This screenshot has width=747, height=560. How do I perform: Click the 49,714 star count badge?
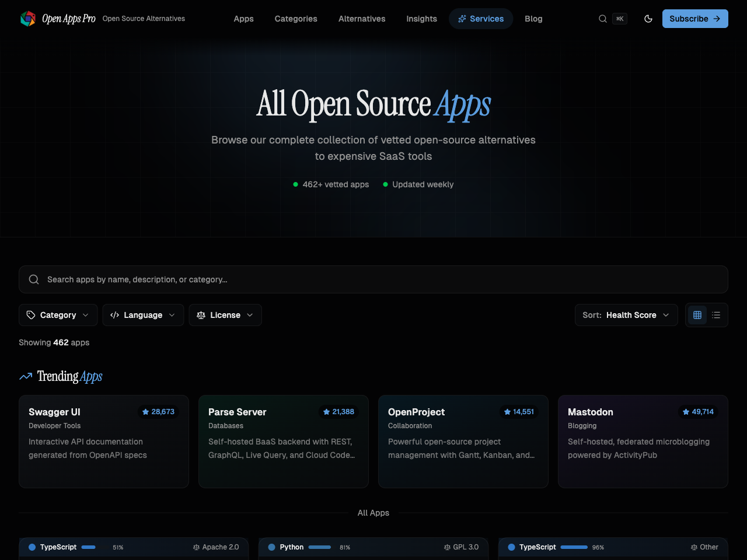(x=699, y=412)
